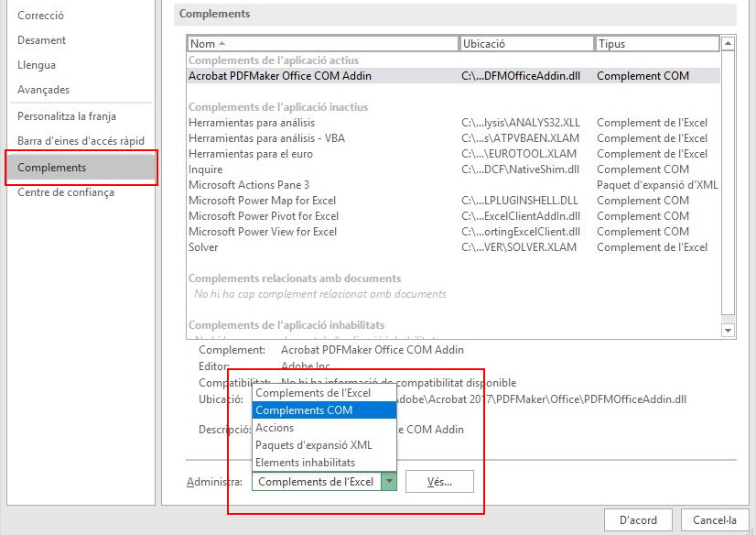The width and height of the screenshot is (756, 535).
Task: Select the Solver add-in row
Action: 204,247
